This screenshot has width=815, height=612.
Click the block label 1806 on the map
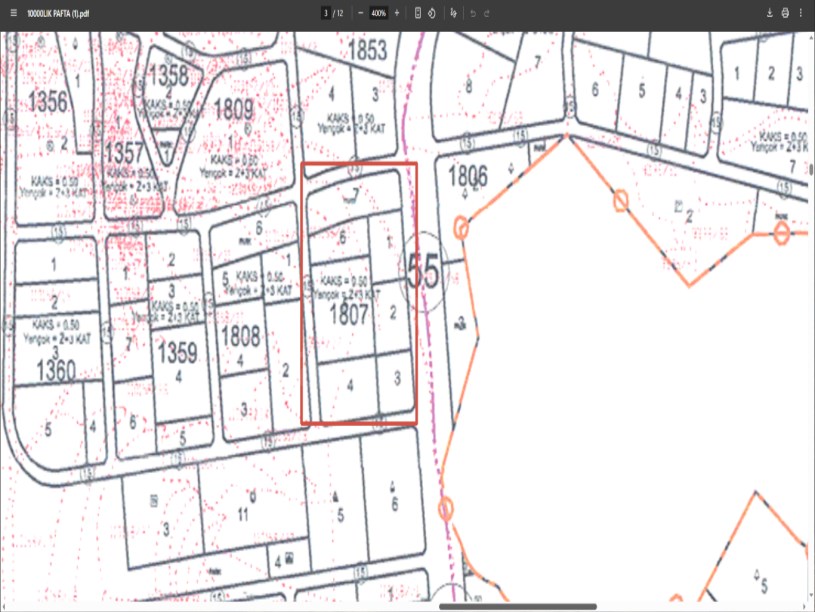point(468,177)
